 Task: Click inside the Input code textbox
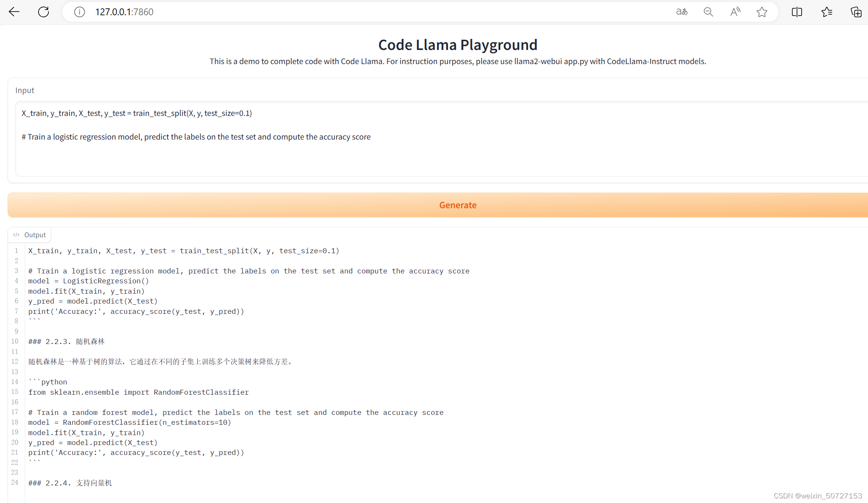[442, 139]
